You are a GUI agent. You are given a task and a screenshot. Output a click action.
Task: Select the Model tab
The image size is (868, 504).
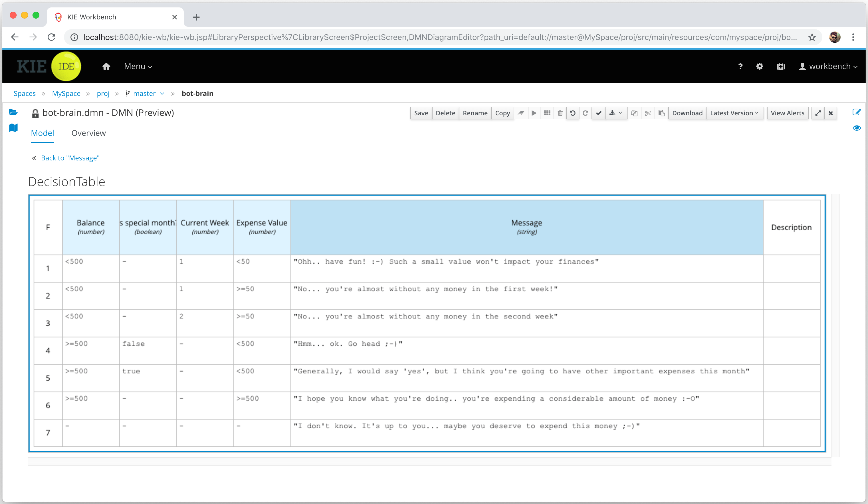tap(42, 133)
